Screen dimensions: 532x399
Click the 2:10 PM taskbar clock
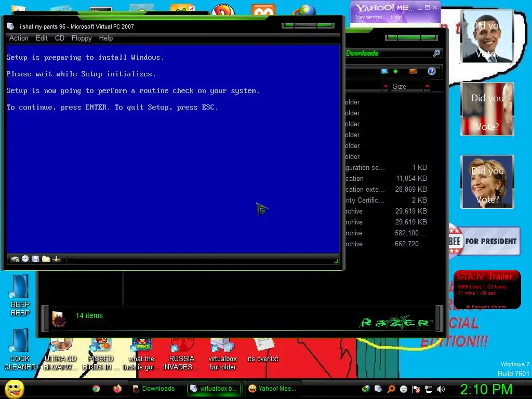click(486, 389)
